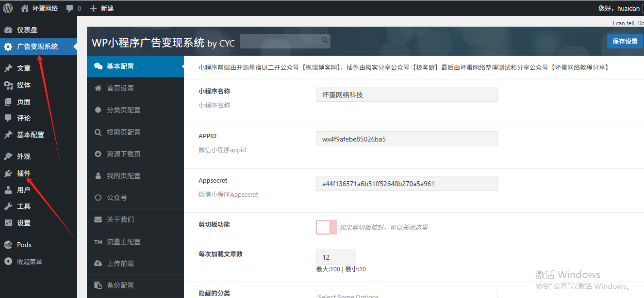Click the 工具 wrench icon
The width and height of the screenshot is (644, 298).
[8, 206]
